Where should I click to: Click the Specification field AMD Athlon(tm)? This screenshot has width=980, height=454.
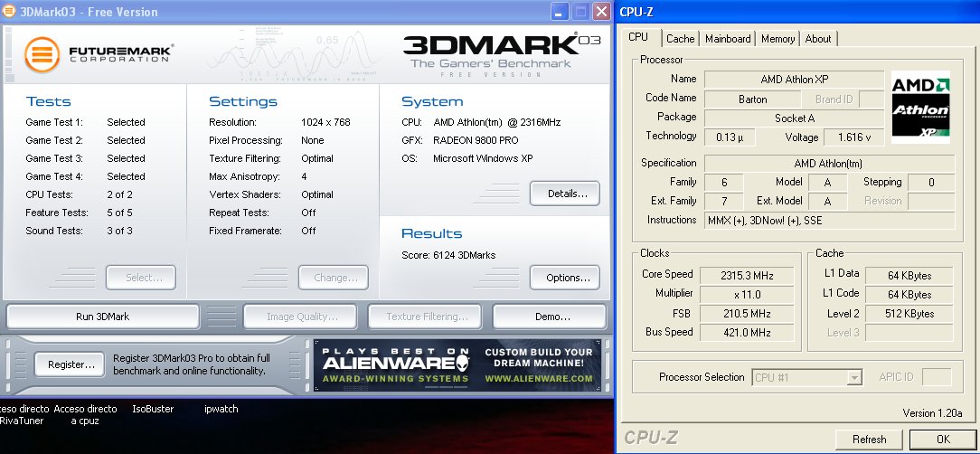pos(829,164)
